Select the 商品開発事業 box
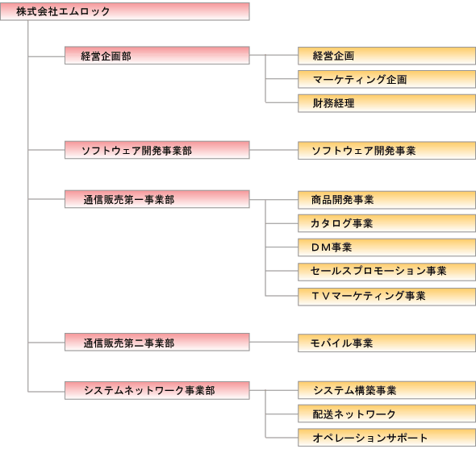The width and height of the screenshot is (476, 453). click(386, 200)
